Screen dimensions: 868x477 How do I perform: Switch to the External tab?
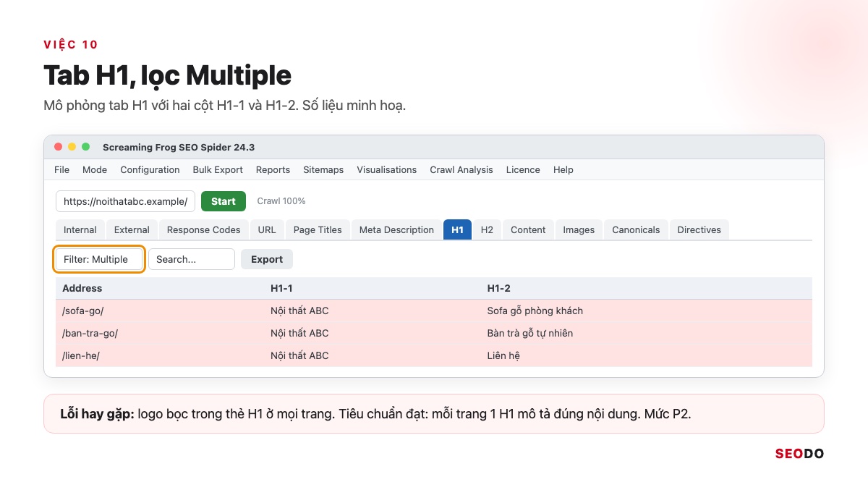click(x=132, y=229)
